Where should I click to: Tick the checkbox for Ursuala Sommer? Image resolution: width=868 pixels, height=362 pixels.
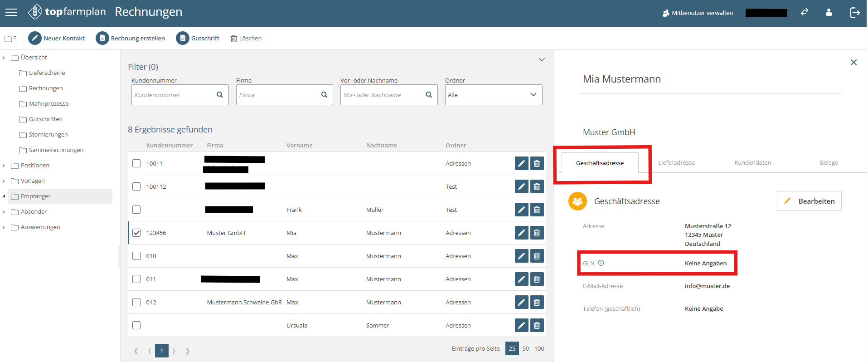[x=136, y=325]
